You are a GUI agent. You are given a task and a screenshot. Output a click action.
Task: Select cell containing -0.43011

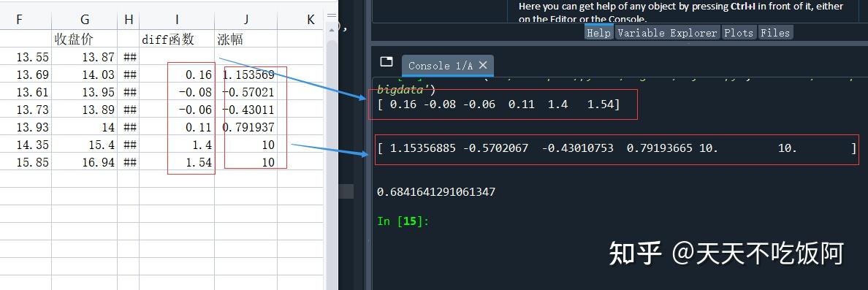pyautogui.click(x=245, y=110)
